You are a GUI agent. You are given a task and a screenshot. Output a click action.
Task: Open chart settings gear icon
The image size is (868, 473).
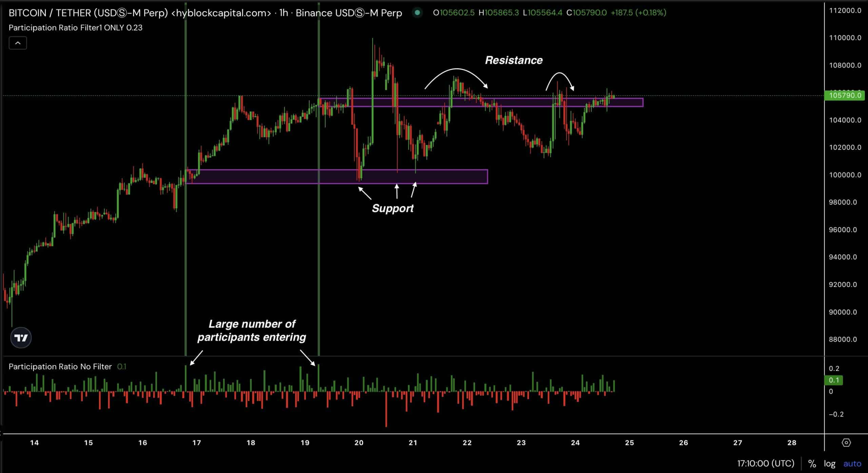[846, 443]
